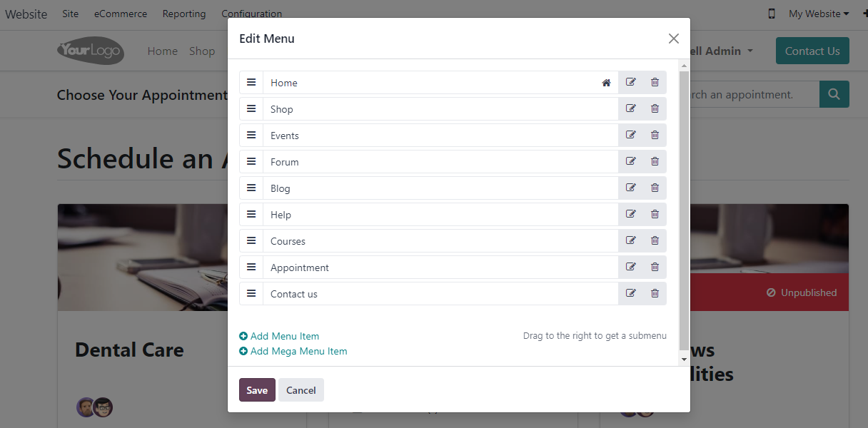Click the home icon in Home row
The height and width of the screenshot is (428, 868).
click(606, 83)
